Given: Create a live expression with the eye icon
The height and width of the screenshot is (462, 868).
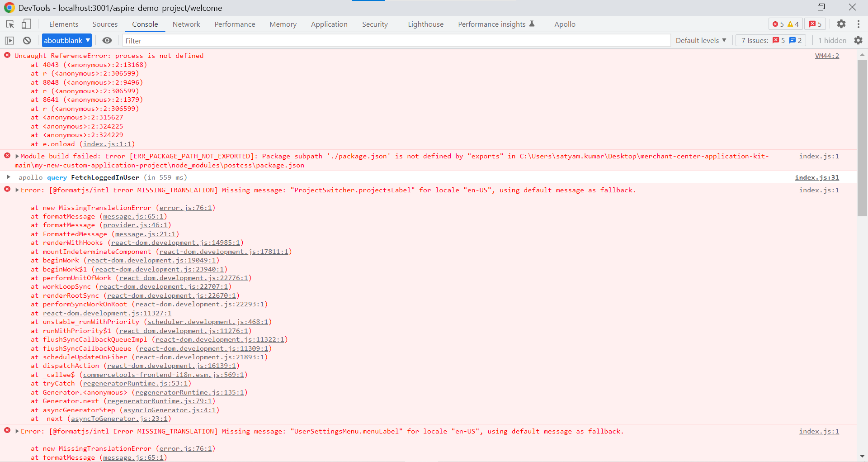Looking at the screenshot, I should pyautogui.click(x=107, y=40).
